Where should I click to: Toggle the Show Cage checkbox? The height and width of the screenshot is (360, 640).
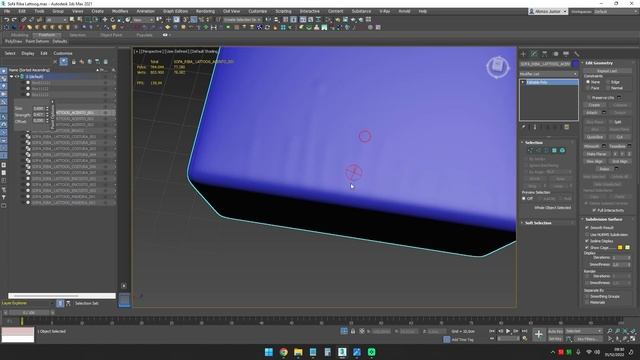tap(587, 247)
